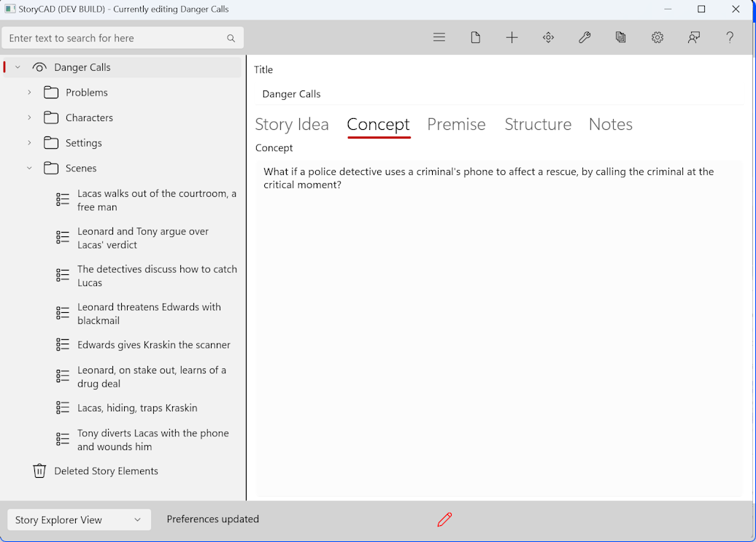Open the Deleted Story Elements node

click(x=106, y=471)
